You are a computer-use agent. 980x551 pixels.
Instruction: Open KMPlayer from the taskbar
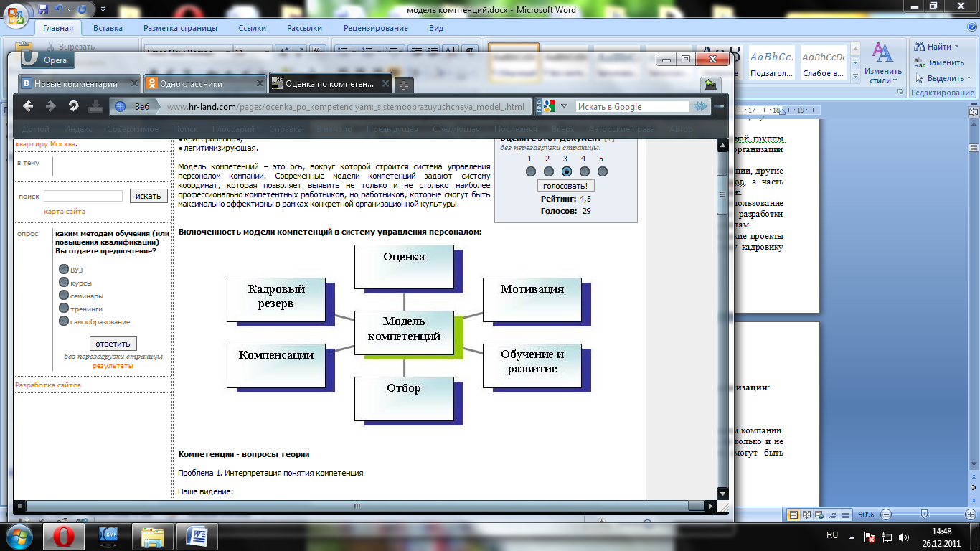click(109, 536)
